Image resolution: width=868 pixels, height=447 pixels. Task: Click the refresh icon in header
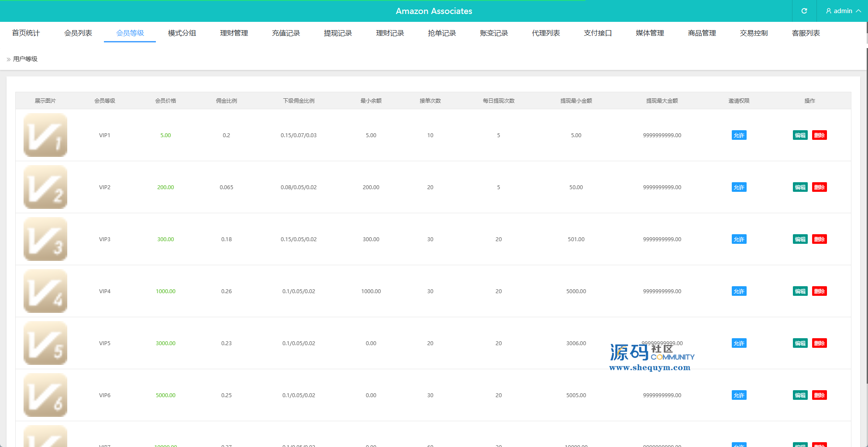point(804,11)
